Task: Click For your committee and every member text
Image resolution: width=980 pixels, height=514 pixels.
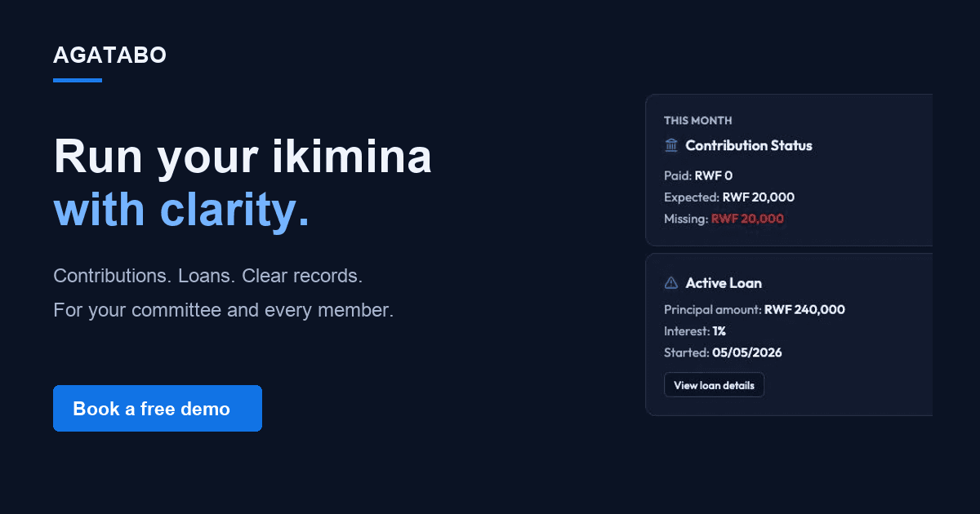Action: [x=224, y=311]
